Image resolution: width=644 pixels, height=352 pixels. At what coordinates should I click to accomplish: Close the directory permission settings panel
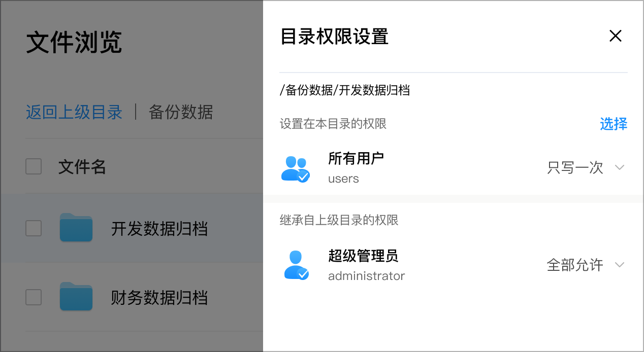click(615, 36)
